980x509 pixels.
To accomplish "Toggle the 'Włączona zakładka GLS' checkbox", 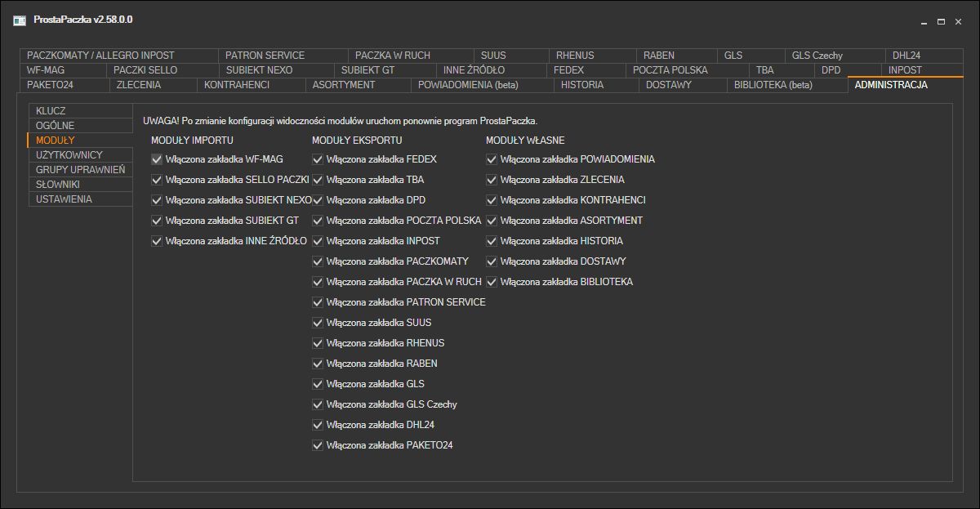I will click(318, 384).
